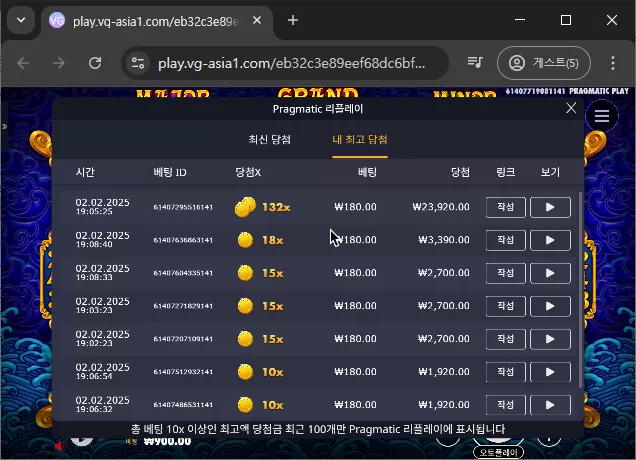Click the 132x stacked coins icon

point(245,207)
